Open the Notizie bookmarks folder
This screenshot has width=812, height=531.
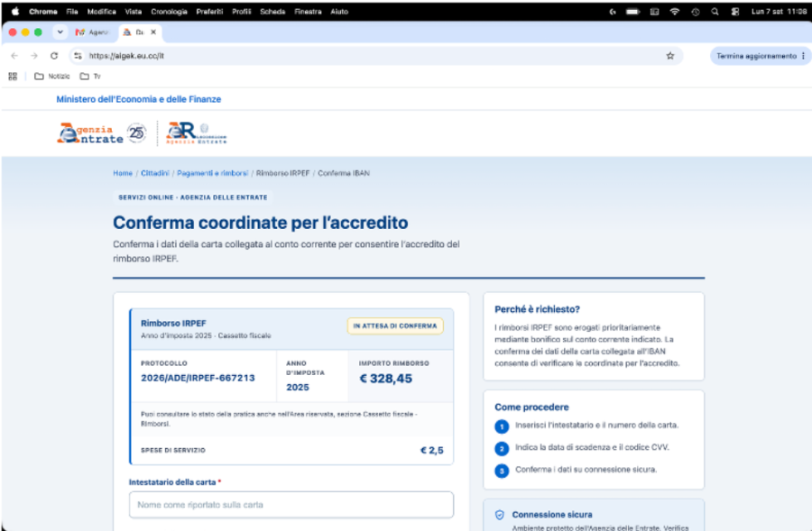coord(51,76)
